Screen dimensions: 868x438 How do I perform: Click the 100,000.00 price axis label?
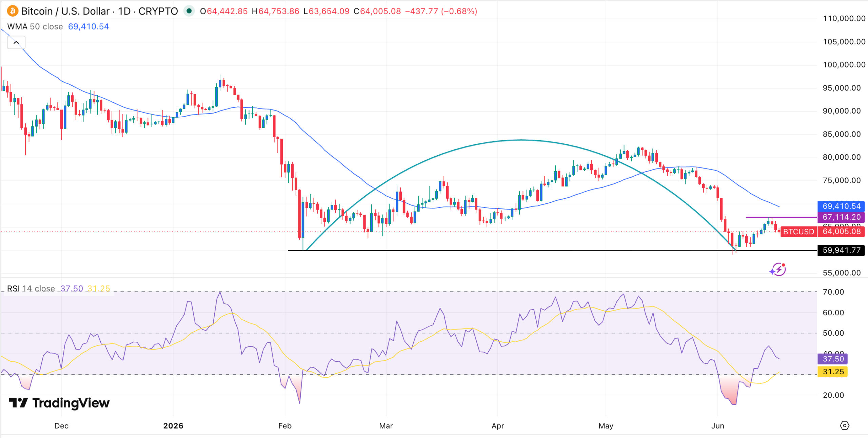tap(844, 65)
